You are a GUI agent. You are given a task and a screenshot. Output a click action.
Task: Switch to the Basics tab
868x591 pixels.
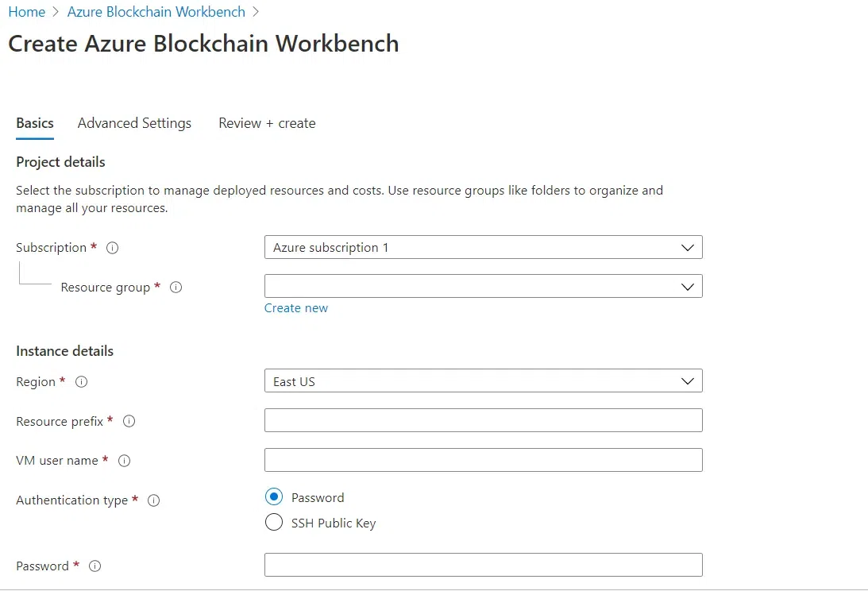tap(35, 123)
